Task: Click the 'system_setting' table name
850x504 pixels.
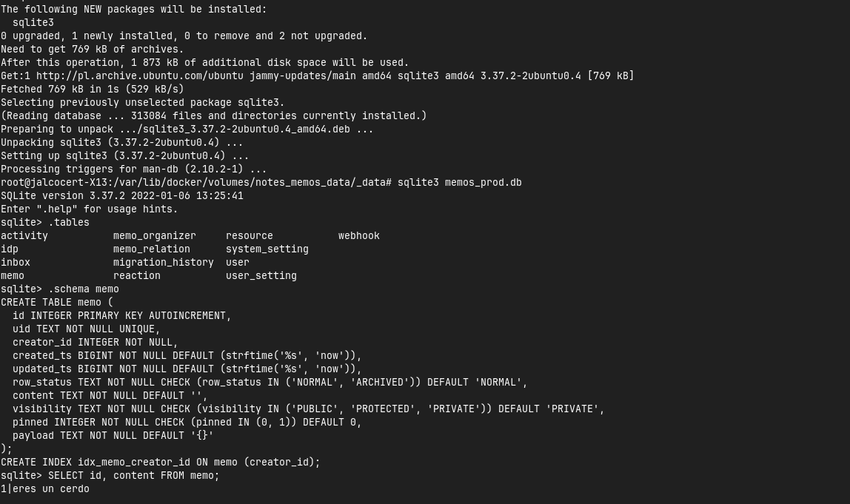Action: (267, 249)
